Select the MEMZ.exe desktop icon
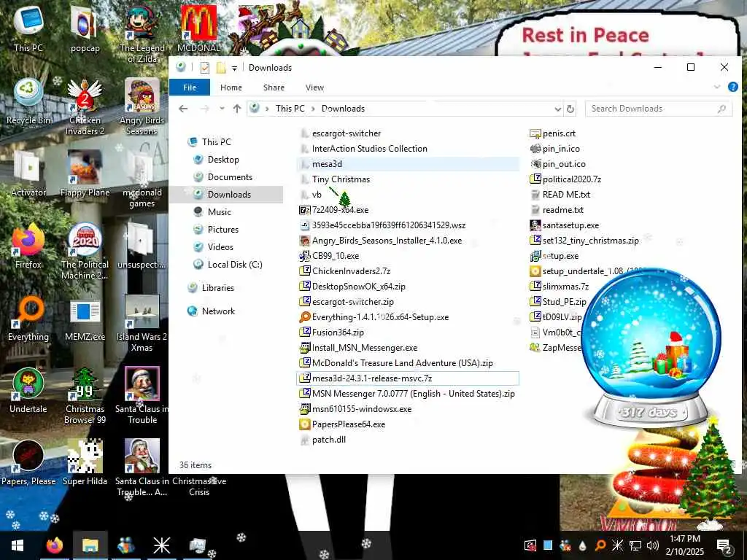Viewport: 747px width, 560px height. pos(85,319)
